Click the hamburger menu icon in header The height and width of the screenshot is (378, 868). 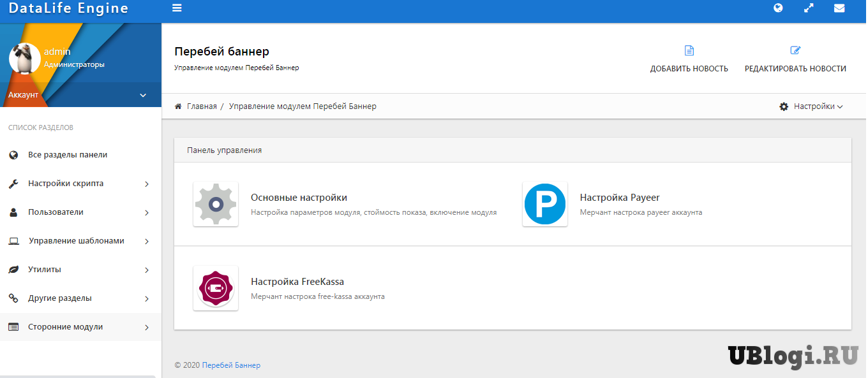click(177, 8)
